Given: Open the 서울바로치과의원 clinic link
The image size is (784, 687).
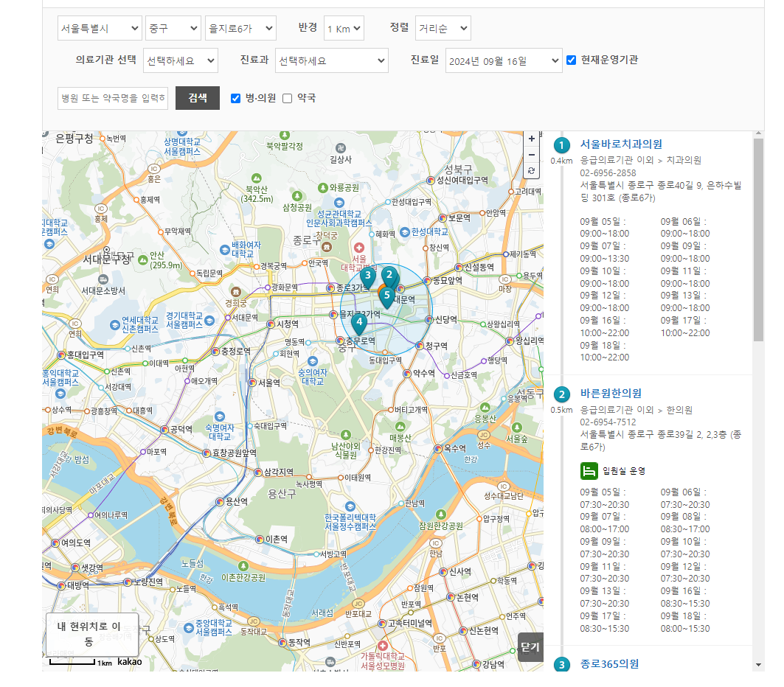Looking at the screenshot, I should (621, 144).
